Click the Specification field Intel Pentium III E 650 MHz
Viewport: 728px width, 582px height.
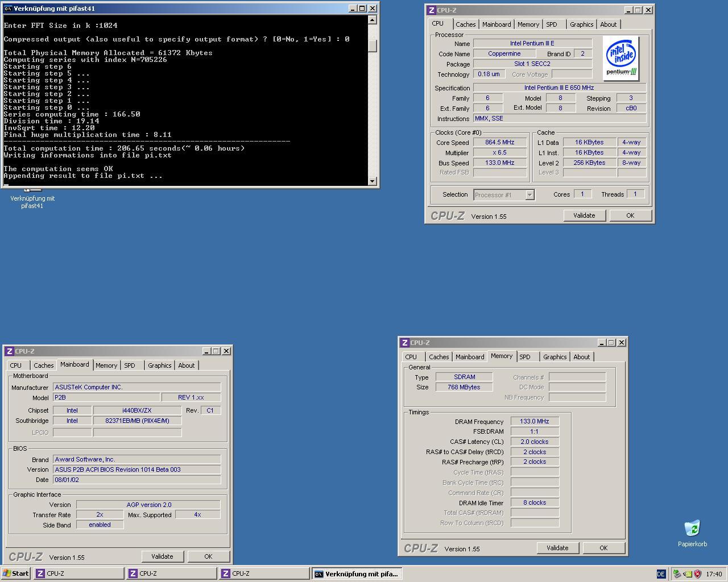click(559, 88)
